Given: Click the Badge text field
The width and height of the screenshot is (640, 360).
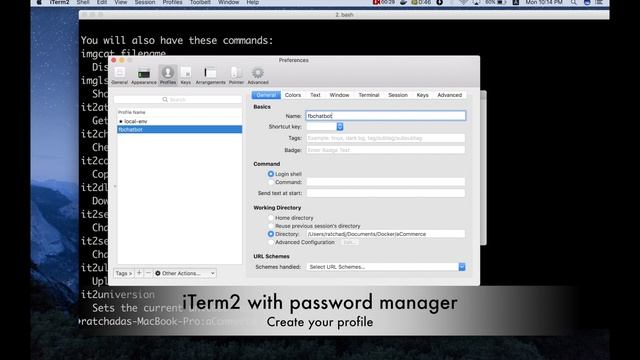Looking at the screenshot, I should (x=386, y=150).
